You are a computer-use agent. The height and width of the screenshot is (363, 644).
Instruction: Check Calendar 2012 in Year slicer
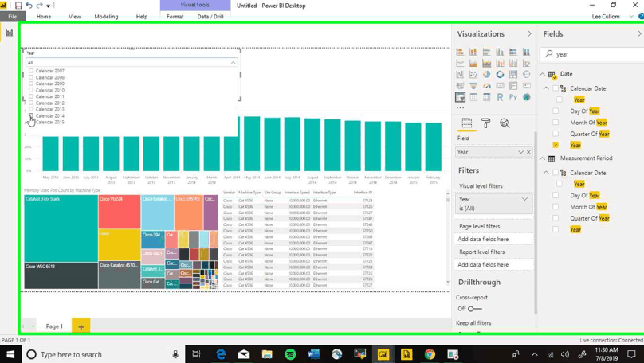(x=31, y=103)
